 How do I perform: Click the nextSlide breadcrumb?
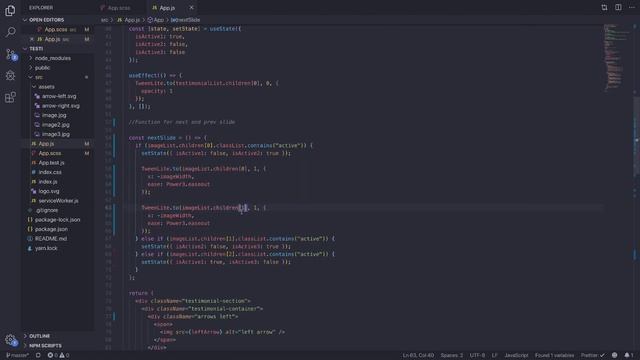click(x=185, y=20)
